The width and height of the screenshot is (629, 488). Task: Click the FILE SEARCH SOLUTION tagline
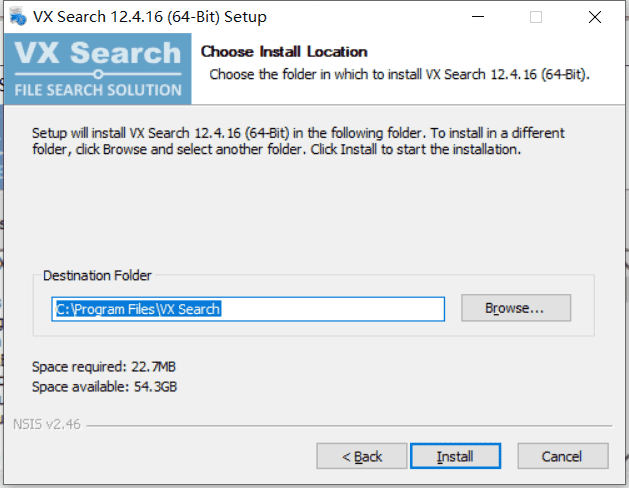pos(98,90)
